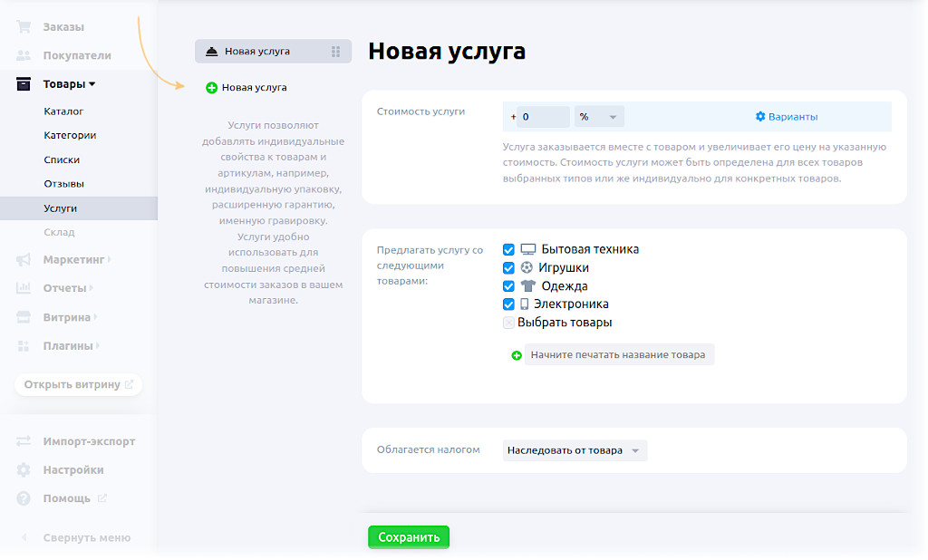Click the gear icon next to Варианты
The width and height of the screenshot is (928, 560).
click(760, 117)
